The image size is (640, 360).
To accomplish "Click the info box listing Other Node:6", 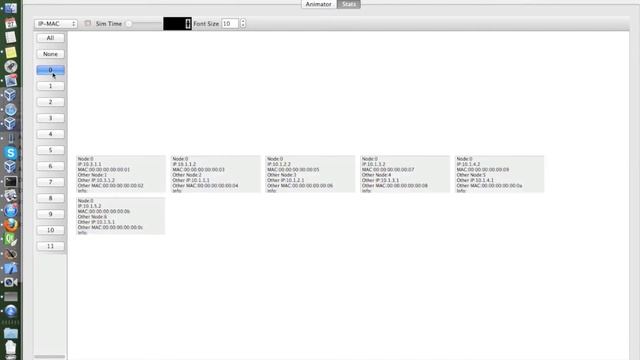I will pos(120,216).
